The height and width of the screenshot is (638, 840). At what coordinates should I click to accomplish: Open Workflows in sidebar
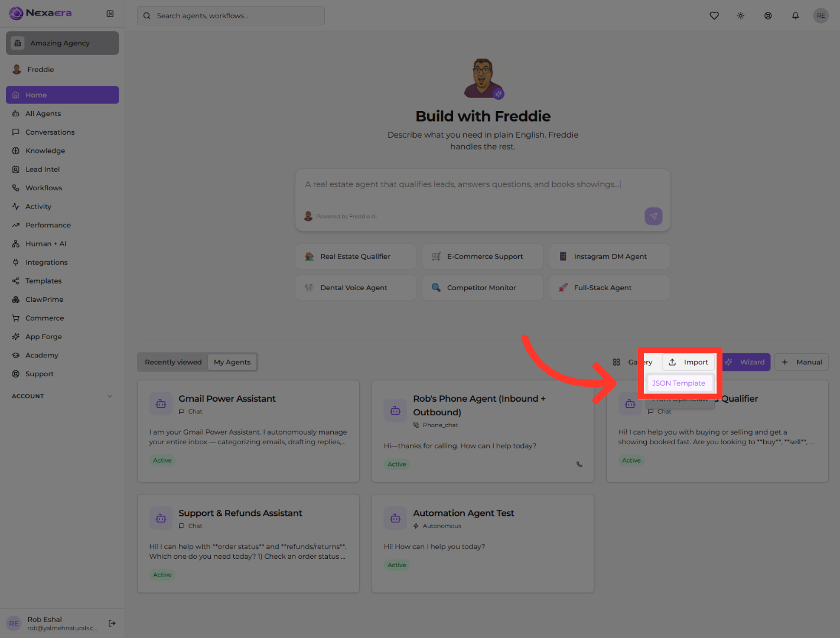(62, 188)
